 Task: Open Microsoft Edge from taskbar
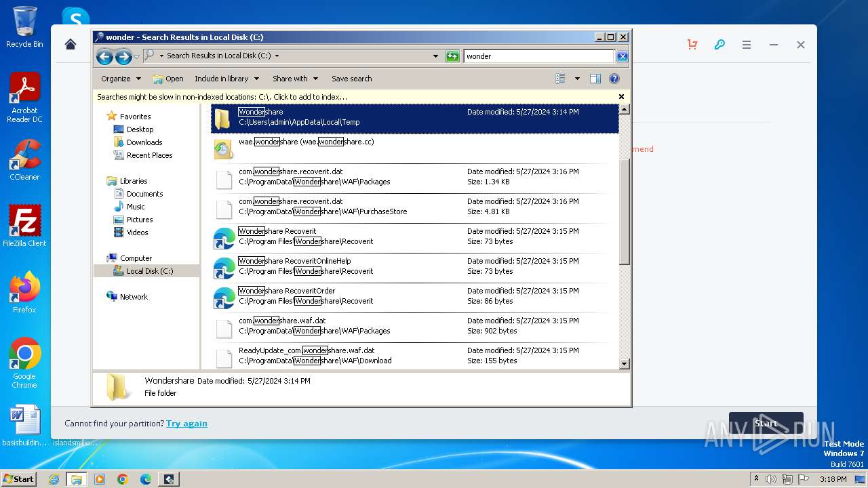(x=146, y=479)
